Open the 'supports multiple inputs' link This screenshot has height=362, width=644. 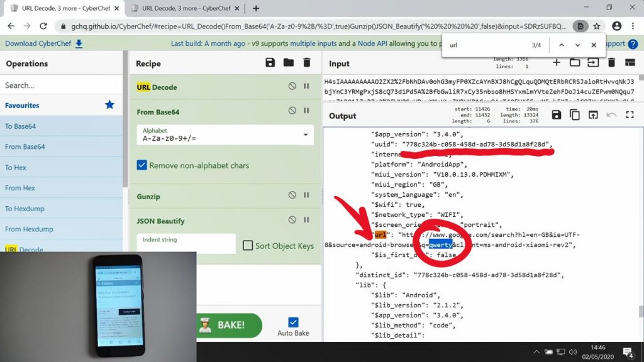[x=313, y=43]
